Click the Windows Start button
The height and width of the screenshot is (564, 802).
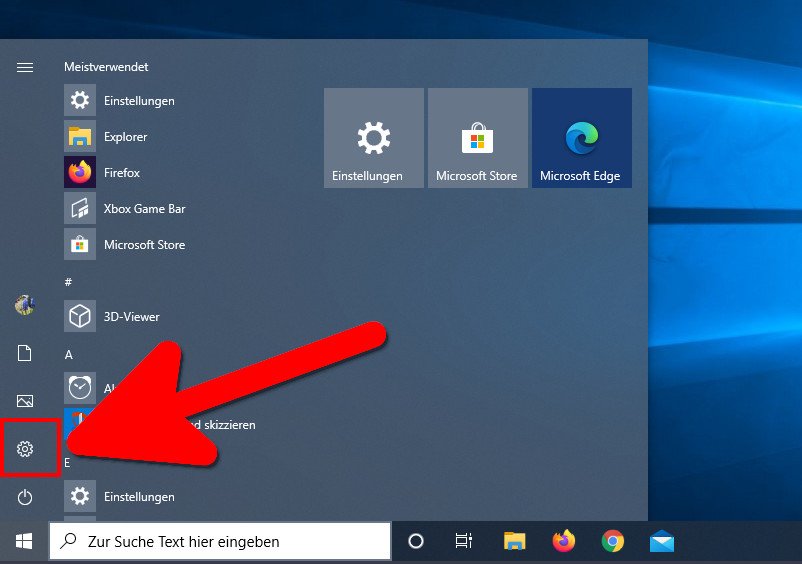point(24,541)
